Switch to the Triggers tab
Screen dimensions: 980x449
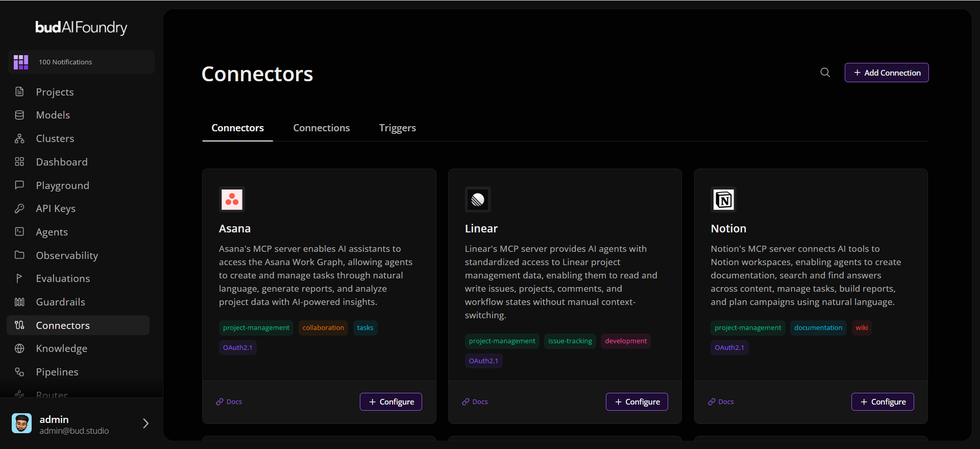pos(398,128)
